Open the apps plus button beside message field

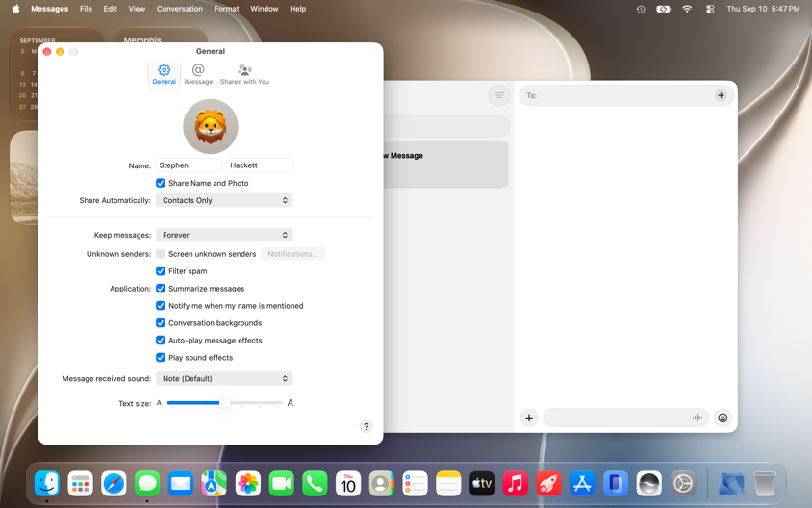click(529, 418)
